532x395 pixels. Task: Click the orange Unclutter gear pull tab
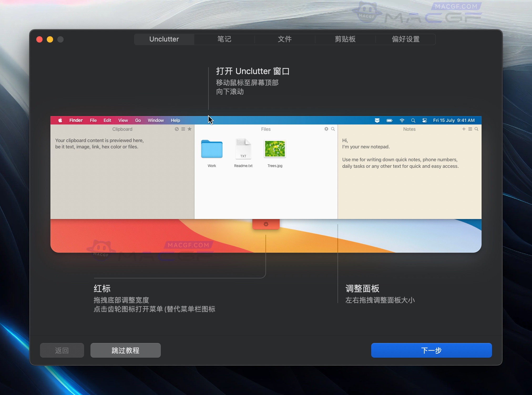click(x=266, y=224)
